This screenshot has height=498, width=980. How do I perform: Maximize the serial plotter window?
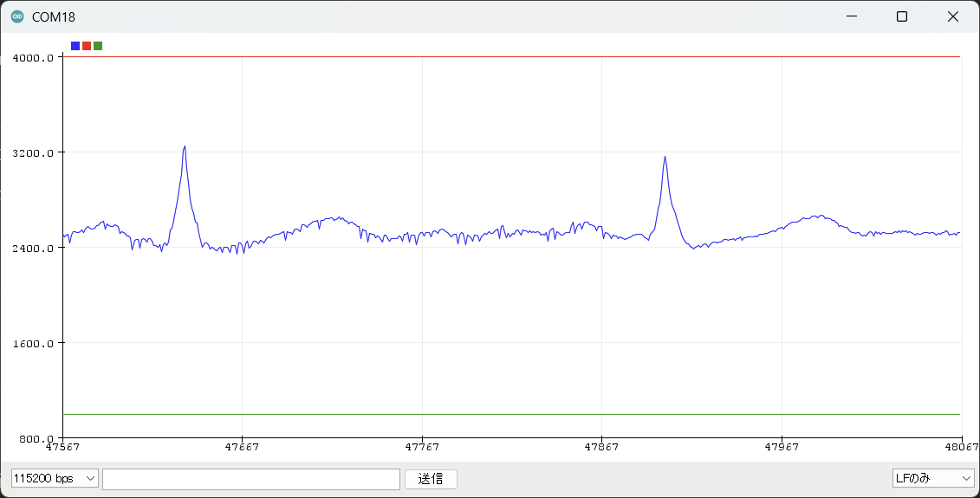pyautogui.click(x=901, y=16)
